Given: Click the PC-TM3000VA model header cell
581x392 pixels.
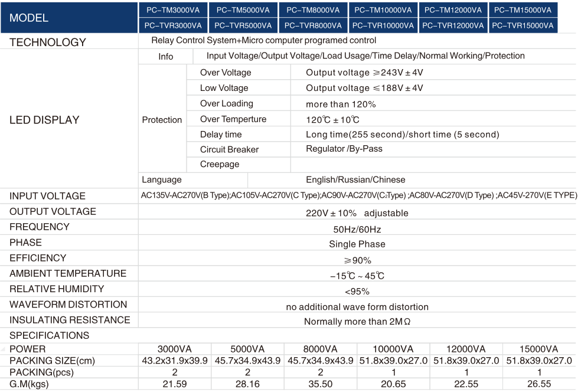Looking at the screenshot, I should (x=172, y=10).
